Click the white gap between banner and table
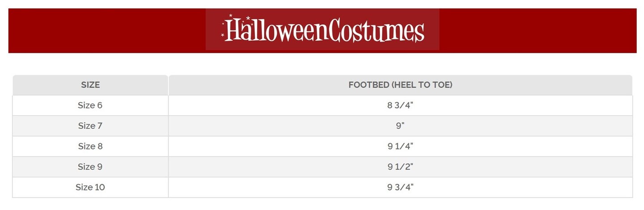Screen dimensions: 644x210 [322, 64]
